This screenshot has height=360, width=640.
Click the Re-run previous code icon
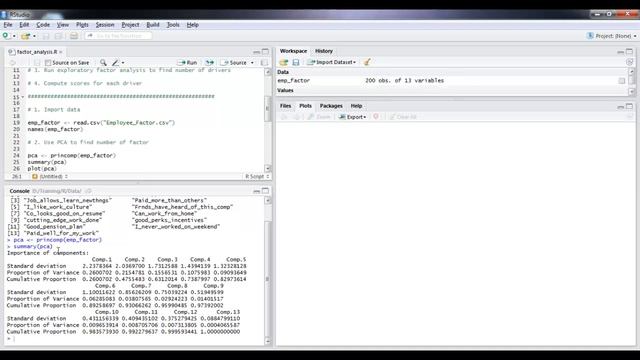[209, 62]
